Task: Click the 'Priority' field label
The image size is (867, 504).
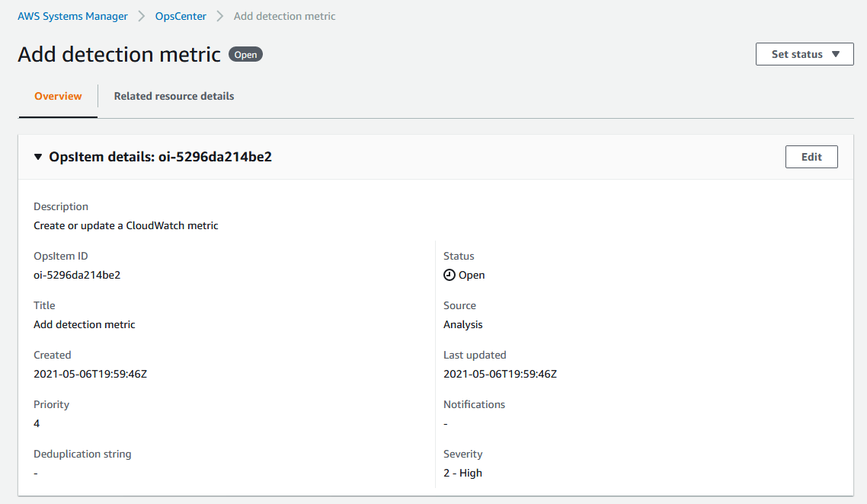Action: click(51, 404)
